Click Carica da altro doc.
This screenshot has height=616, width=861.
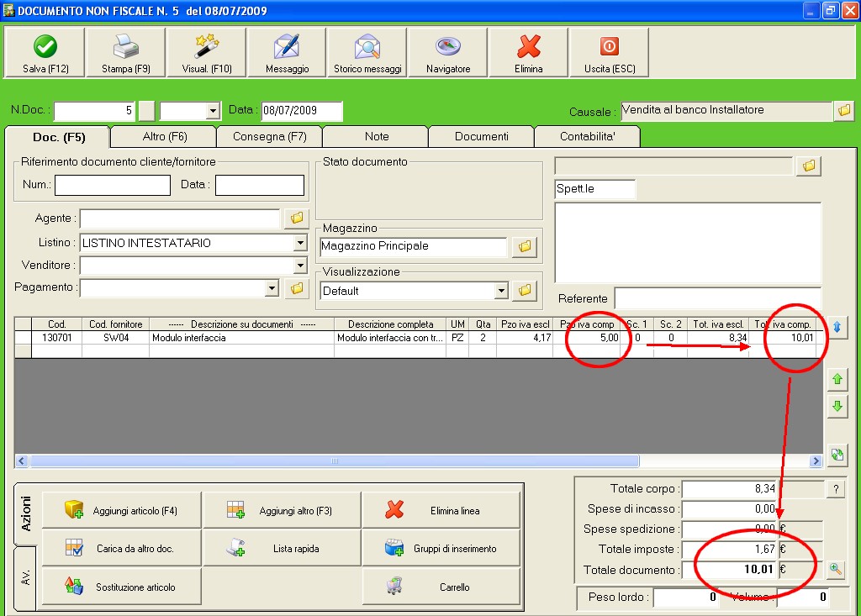(x=122, y=548)
